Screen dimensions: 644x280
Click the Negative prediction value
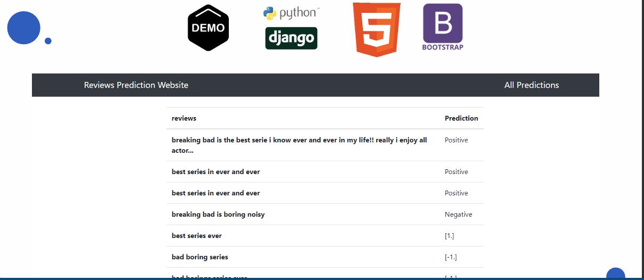(458, 215)
